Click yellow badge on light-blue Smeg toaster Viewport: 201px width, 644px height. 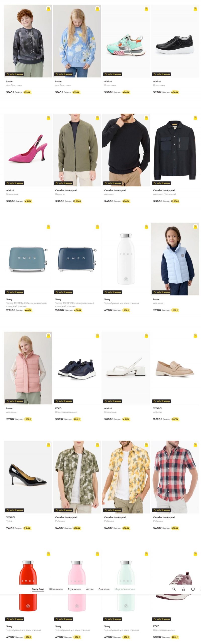pos(48,227)
